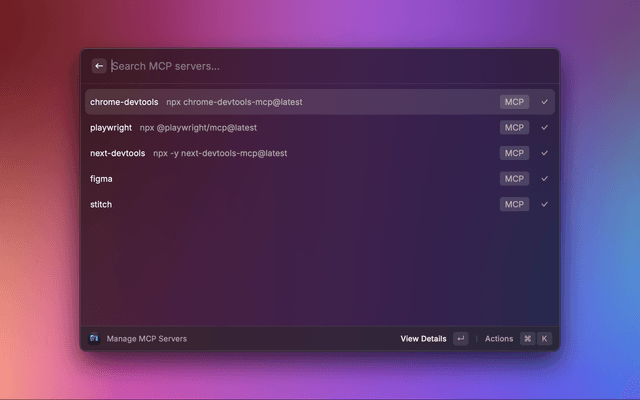Click the Return key icon
This screenshot has width=640, height=400.
click(x=460, y=339)
